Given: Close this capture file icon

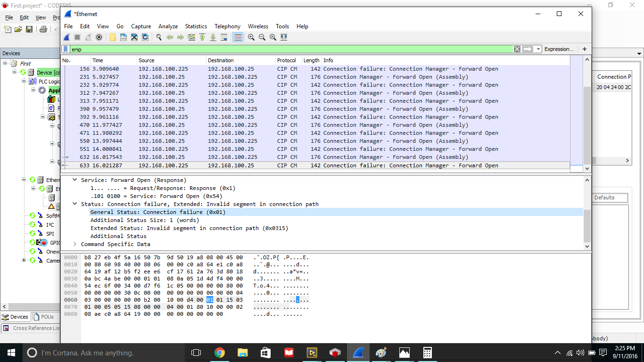Looking at the screenshot, I should [x=134, y=37].
